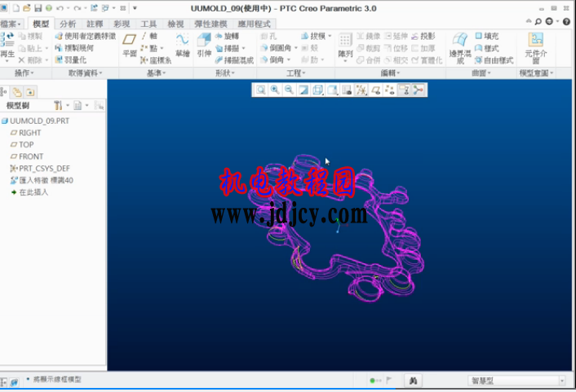Click the Regenerate (再生) icon
This screenshot has width=576, height=392.
pyautogui.click(x=7, y=46)
